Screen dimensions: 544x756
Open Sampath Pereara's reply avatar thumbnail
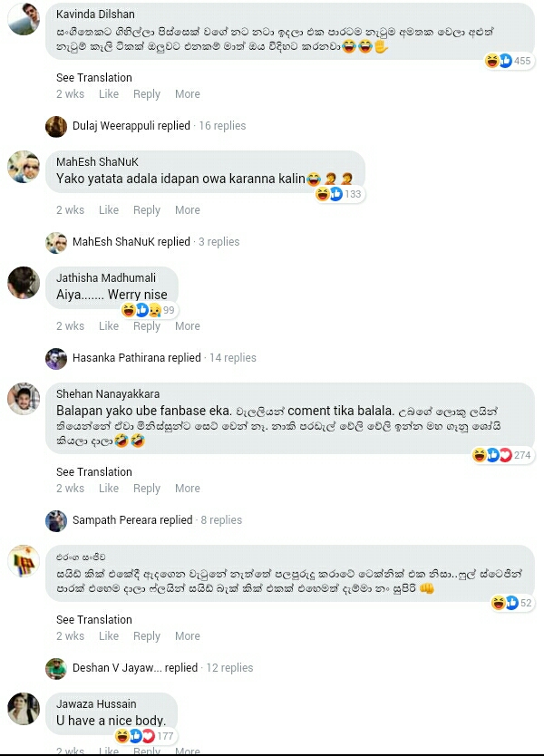[56, 520]
